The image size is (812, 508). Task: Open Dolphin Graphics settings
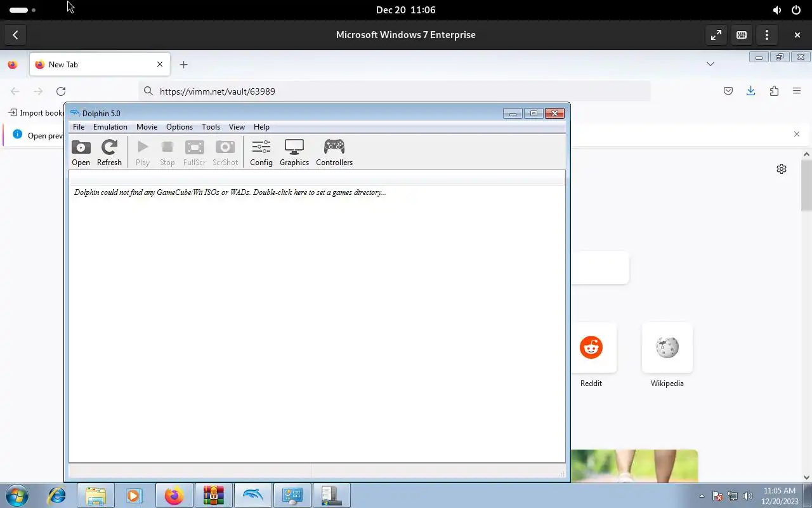pos(294,153)
